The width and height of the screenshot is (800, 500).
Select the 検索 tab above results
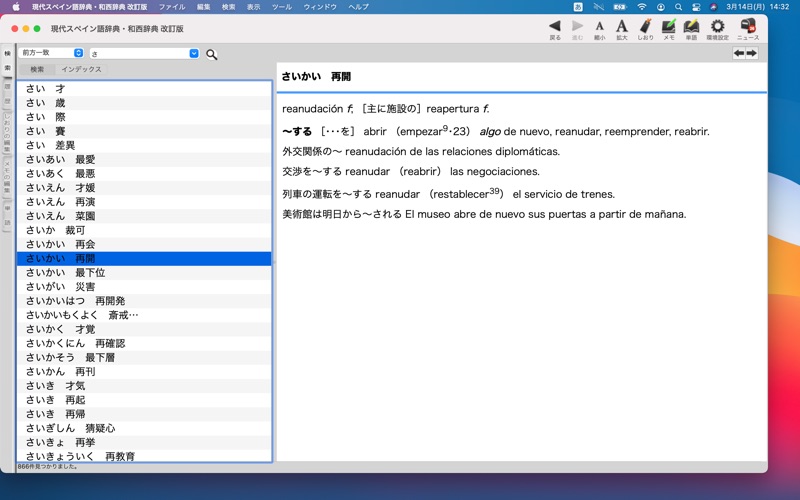tap(37, 70)
